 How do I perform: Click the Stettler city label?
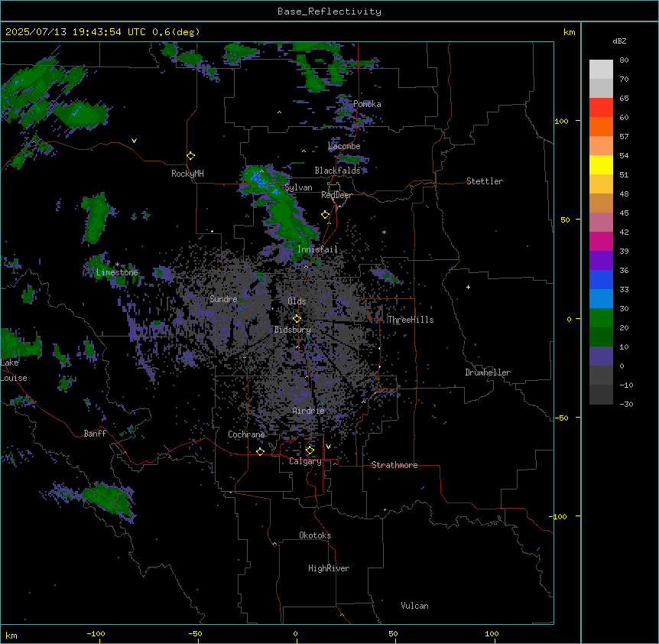(485, 181)
